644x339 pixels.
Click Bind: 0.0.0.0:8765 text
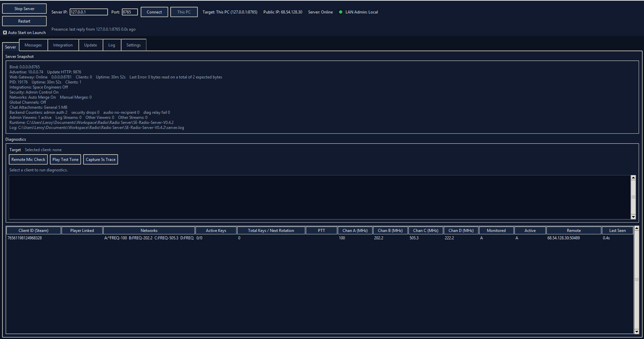click(x=25, y=67)
